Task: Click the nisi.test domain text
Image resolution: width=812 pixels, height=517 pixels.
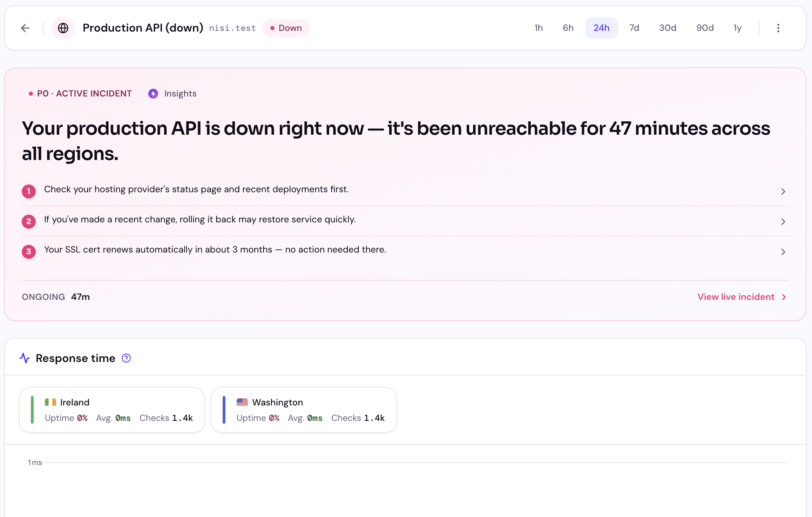Action: click(x=232, y=28)
